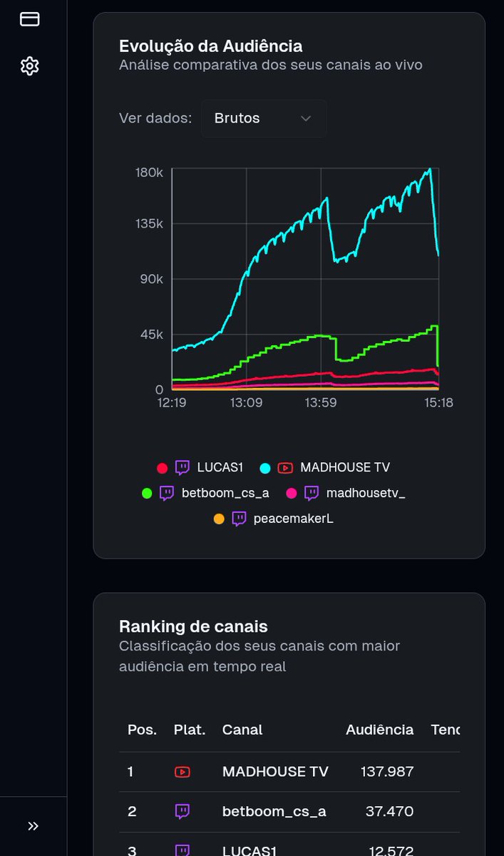Screen dimensions: 504x856
Task: Click the Evolução da Audiência heading
Action: [211, 46]
